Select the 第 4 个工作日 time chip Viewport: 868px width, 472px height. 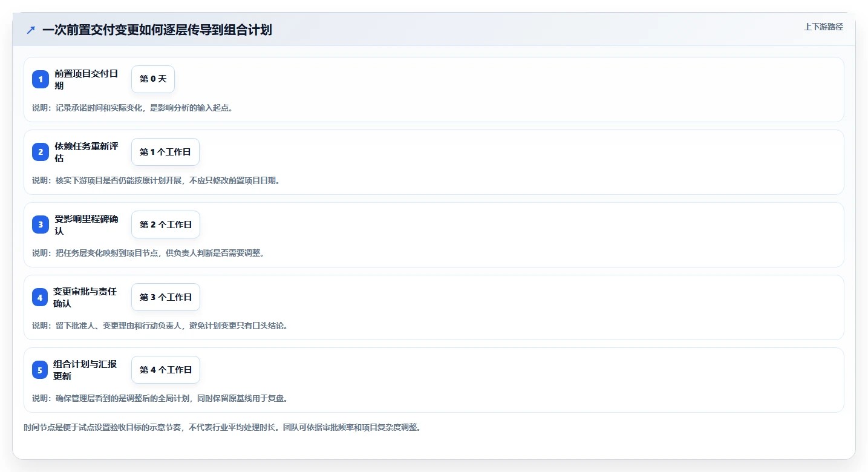point(166,370)
